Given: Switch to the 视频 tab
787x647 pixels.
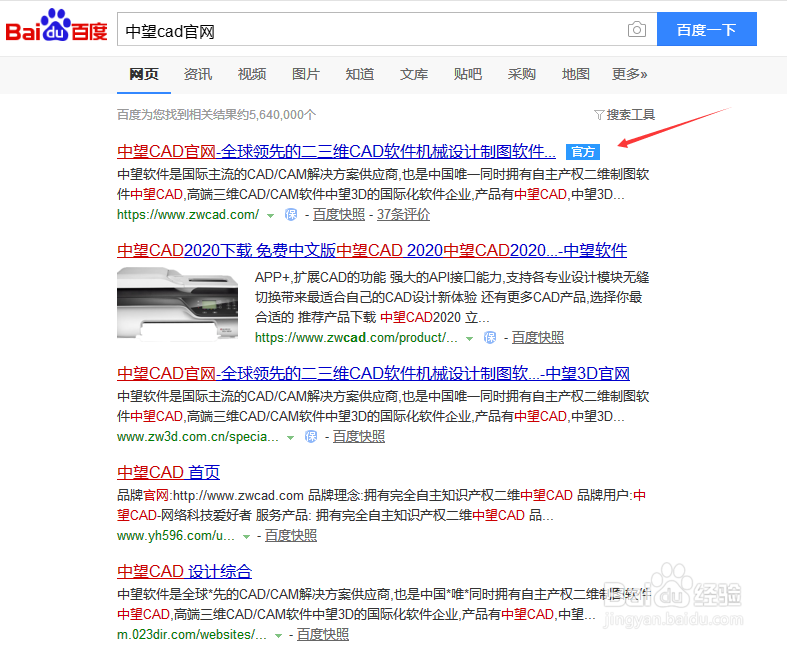Looking at the screenshot, I should click(252, 74).
